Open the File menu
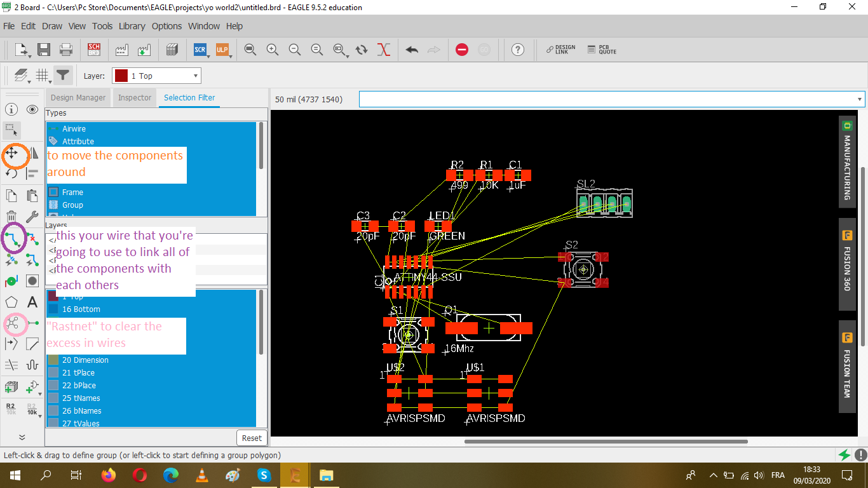The width and height of the screenshot is (868, 488). point(10,26)
